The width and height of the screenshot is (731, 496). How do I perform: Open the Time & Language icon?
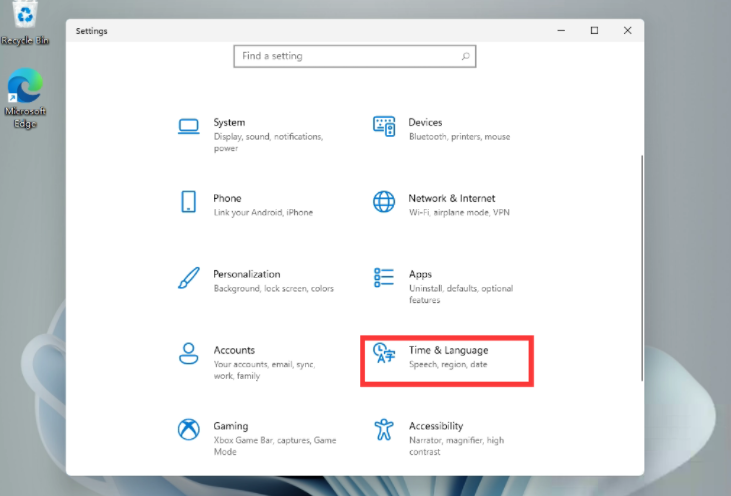click(x=383, y=353)
